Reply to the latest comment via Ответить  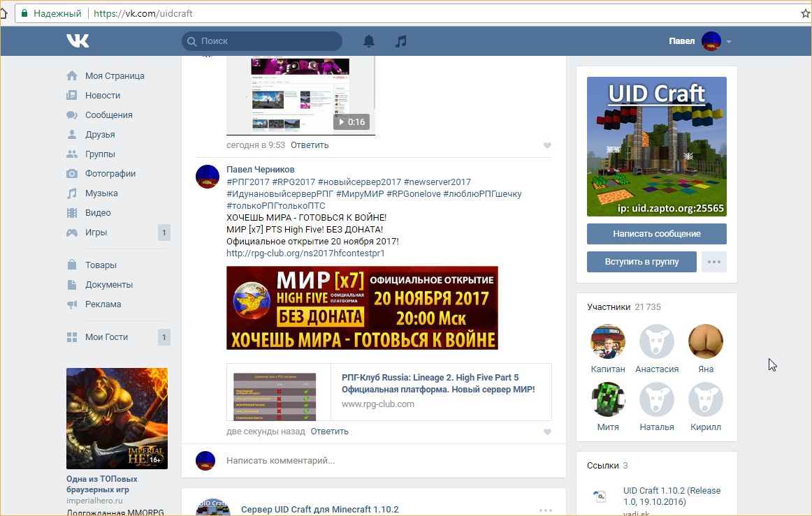[x=329, y=431]
